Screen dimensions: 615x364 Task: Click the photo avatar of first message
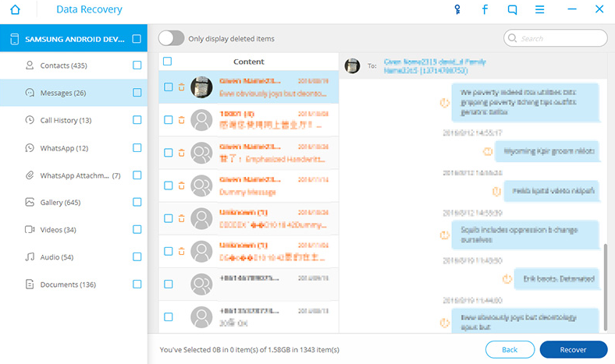coord(201,87)
